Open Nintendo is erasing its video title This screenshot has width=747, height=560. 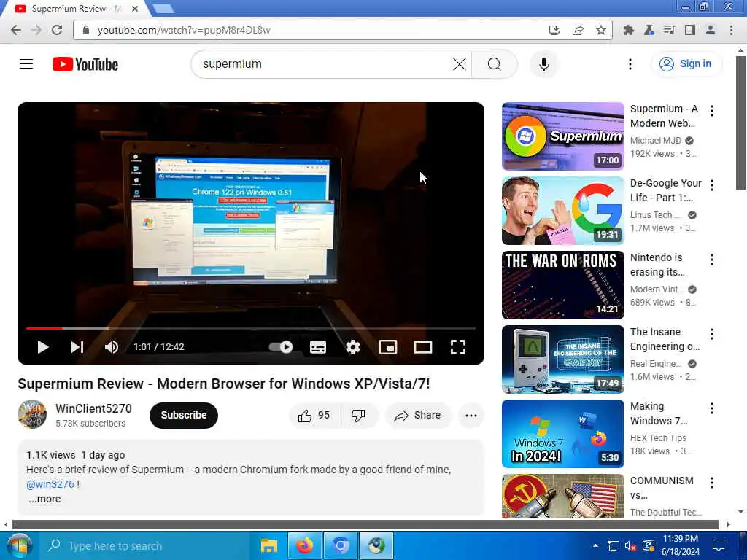[657, 265]
